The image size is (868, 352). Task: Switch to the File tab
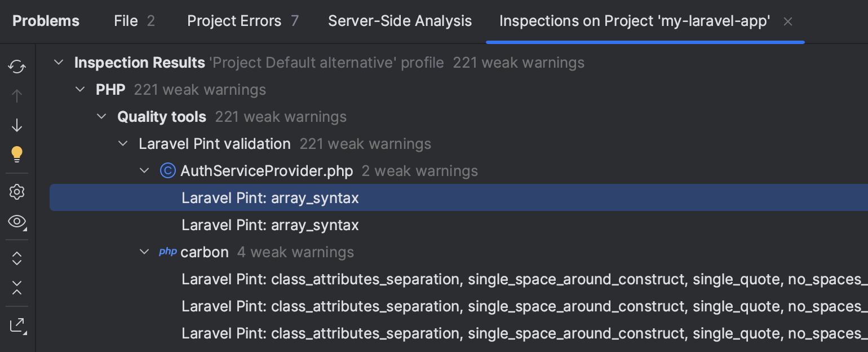coord(125,21)
